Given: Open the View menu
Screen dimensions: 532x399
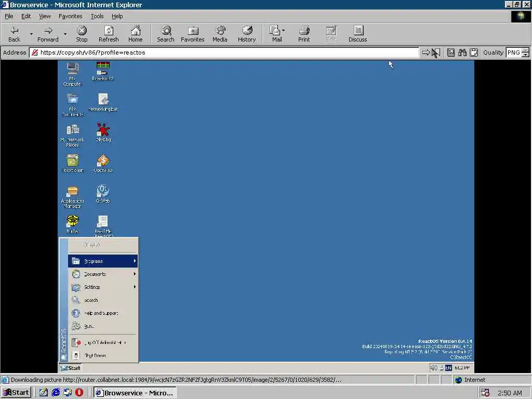Looking at the screenshot, I should (45, 16).
